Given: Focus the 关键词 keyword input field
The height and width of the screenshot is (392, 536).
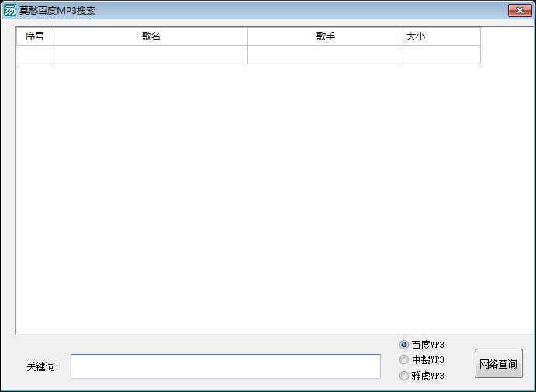Looking at the screenshot, I should pyautogui.click(x=226, y=366).
